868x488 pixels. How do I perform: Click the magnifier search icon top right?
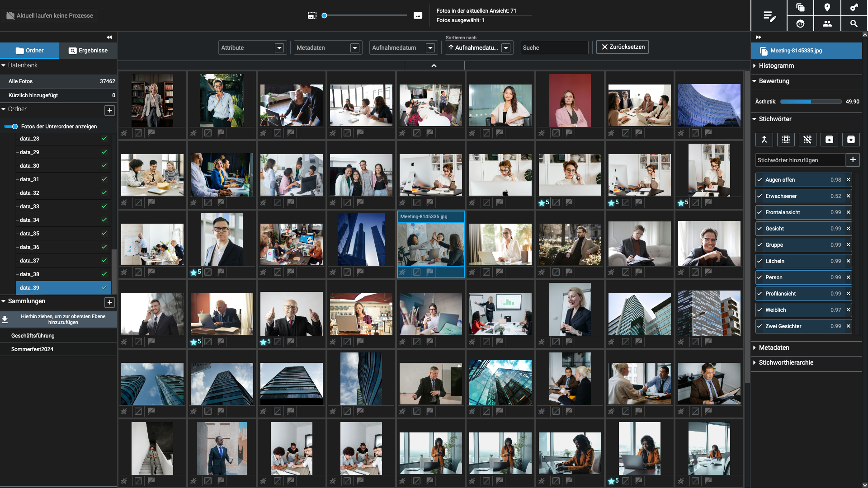[x=854, y=24]
